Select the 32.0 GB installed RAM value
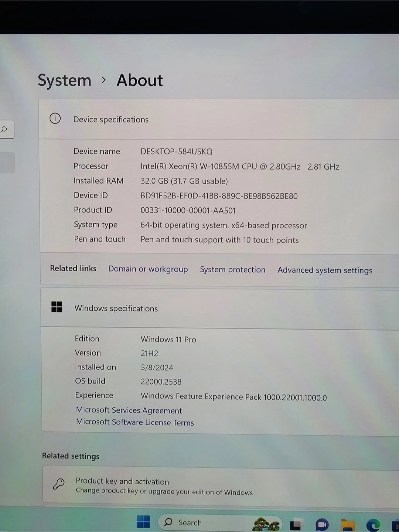The height and width of the screenshot is (532, 399). [184, 181]
